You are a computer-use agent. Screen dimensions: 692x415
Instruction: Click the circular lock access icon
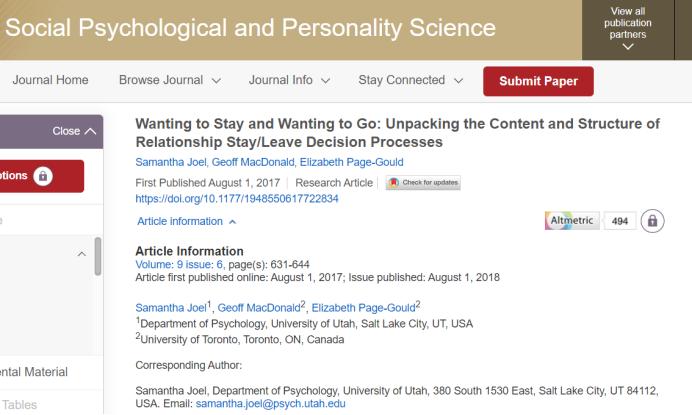tap(655, 221)
